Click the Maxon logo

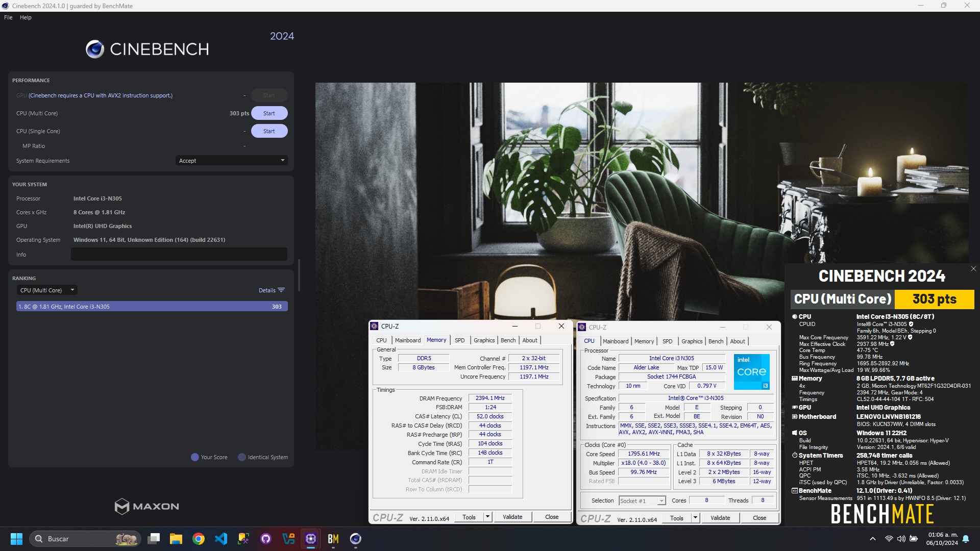pos(147,506)
